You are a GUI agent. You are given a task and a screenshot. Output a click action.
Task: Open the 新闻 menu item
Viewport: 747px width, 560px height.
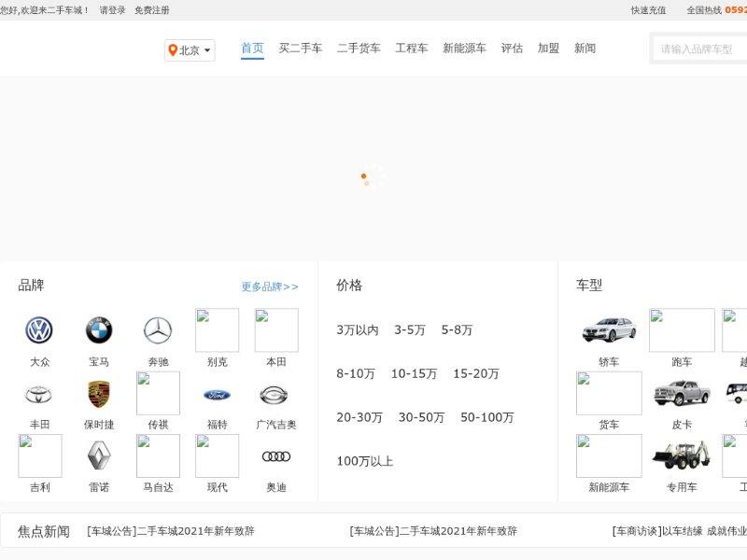tap(585, 49)
